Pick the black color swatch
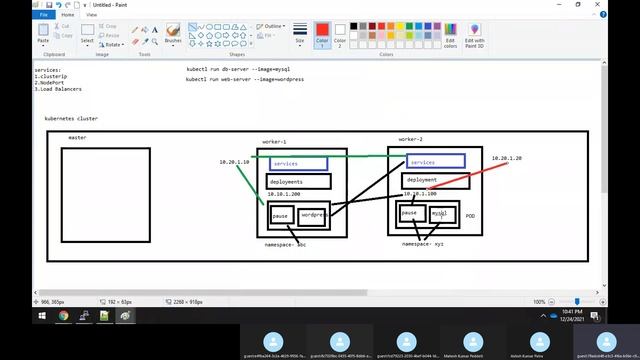640x360 pixels. [x=353, y=26]
